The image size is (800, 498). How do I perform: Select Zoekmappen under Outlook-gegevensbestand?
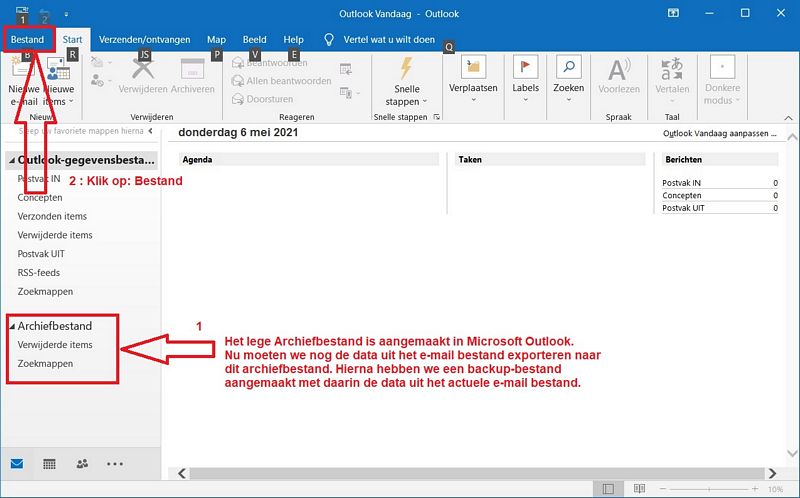pyautogui.click(x=45, y=292)
